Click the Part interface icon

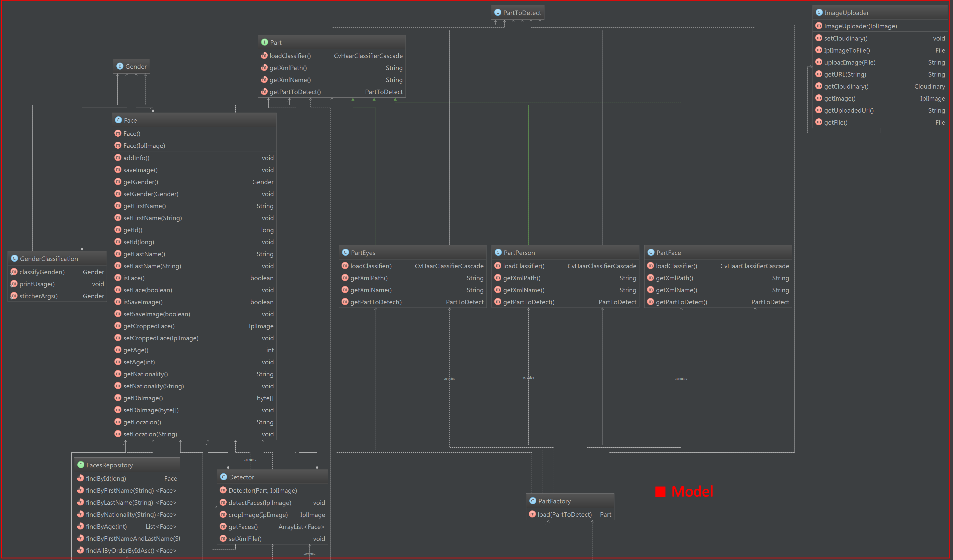point(265,42)
